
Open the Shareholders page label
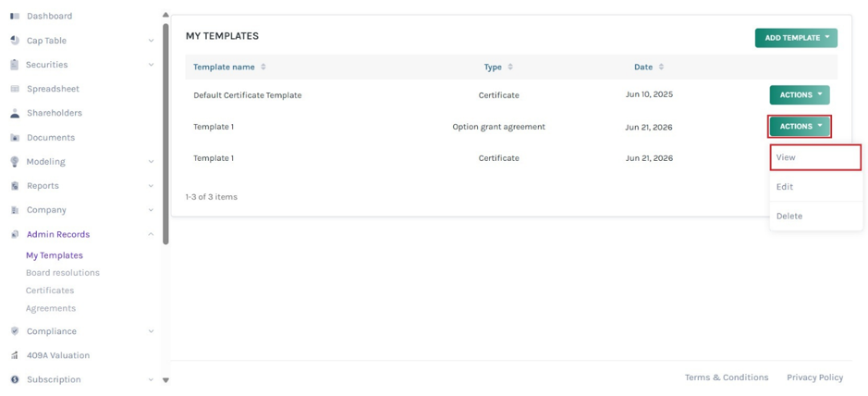coord(55,113)
